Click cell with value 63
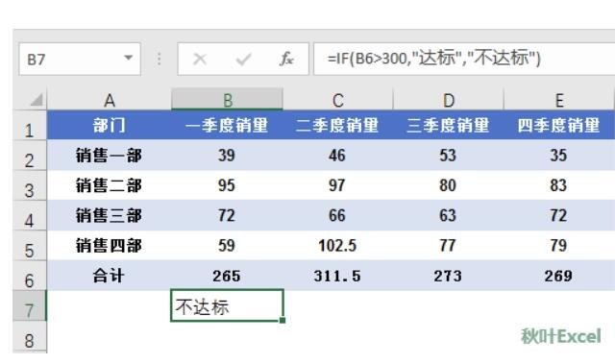 tap(449, 215)
